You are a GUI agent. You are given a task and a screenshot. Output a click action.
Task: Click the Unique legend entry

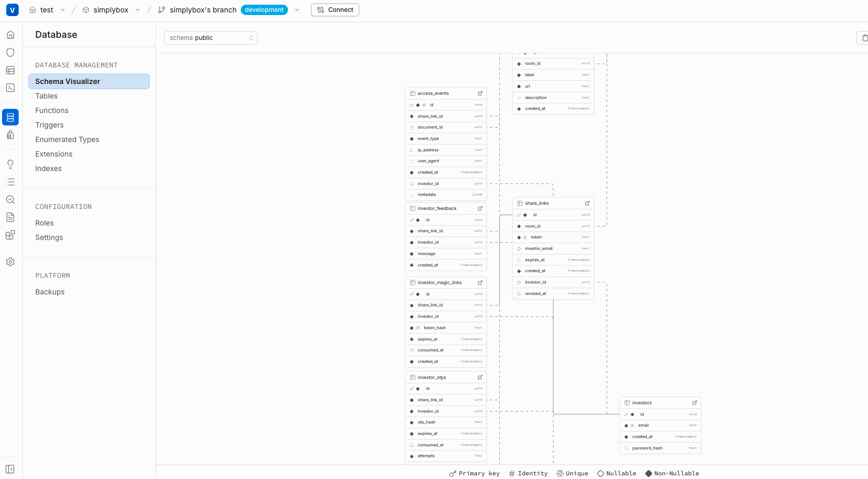(x=572, y=473)
